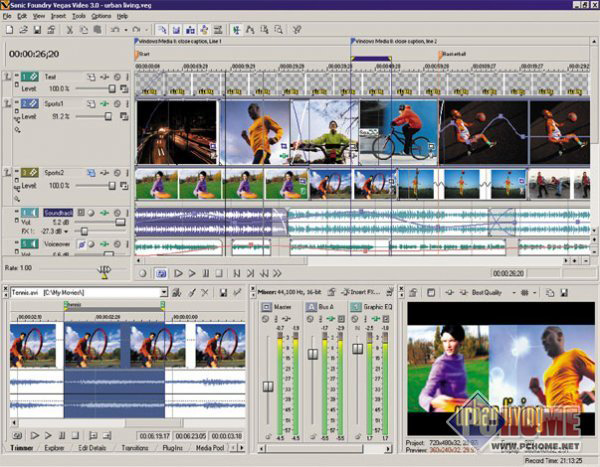Viewport: 600px width, 467px height.
Task: Open the Soundtrack FX 1 dropdown arrow
Action: [66, 231]
